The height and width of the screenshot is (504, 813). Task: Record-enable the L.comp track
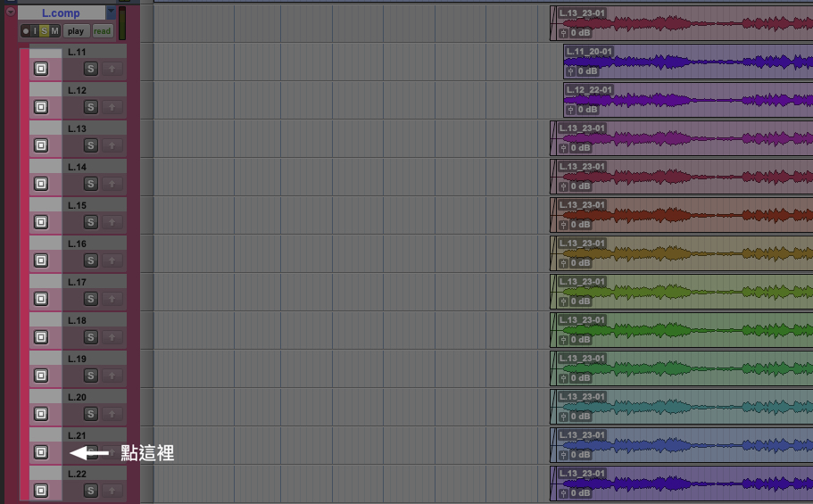25,31
